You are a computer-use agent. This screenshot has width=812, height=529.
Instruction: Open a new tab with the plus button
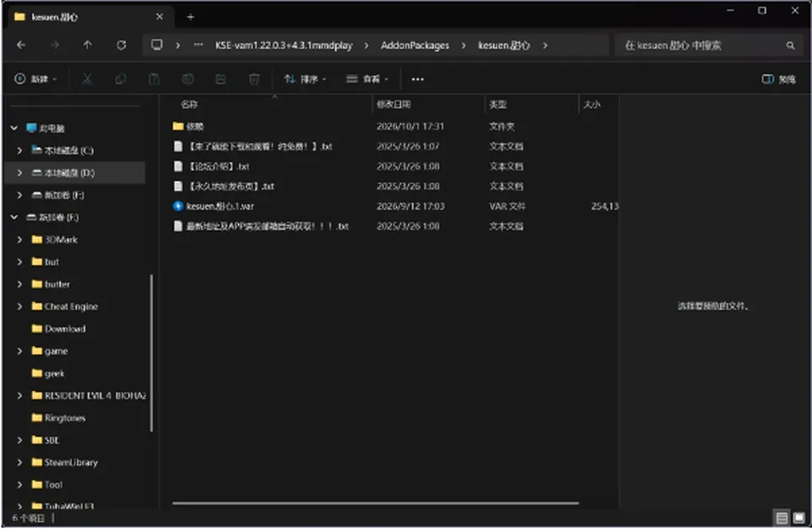190,17
